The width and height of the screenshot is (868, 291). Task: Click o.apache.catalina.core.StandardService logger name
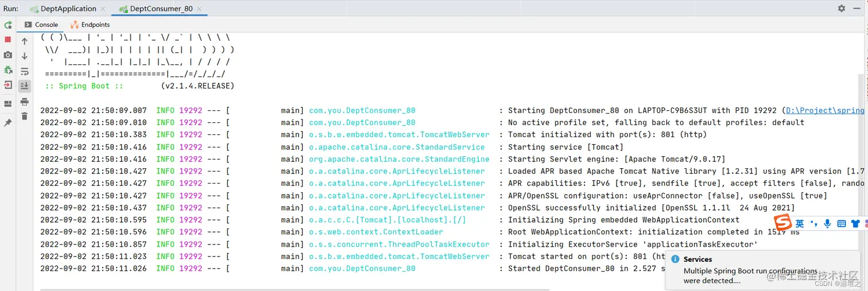397,147
